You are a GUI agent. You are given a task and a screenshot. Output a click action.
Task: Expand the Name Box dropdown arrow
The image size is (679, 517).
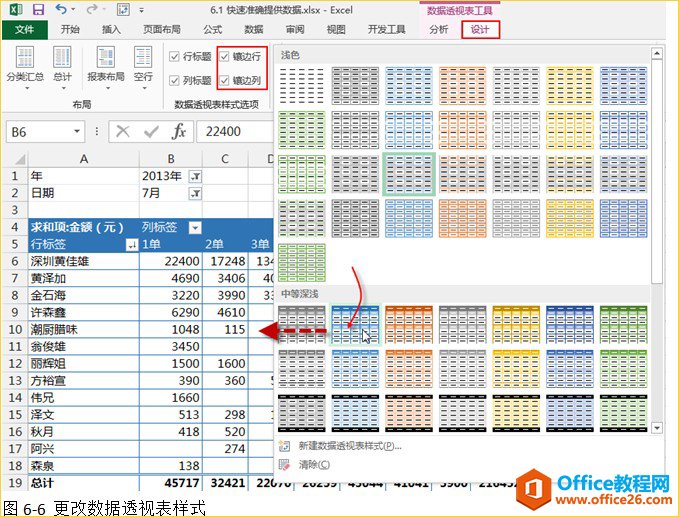(x=77, y=131)
